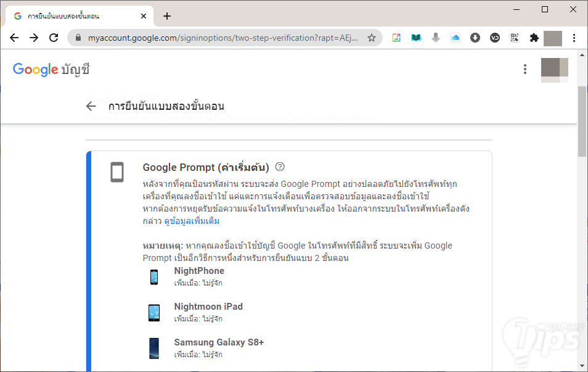Image resolution: width=588 pixels, height=372 pixels.
Task: Close the current browser tab
Action: point(144,16)
